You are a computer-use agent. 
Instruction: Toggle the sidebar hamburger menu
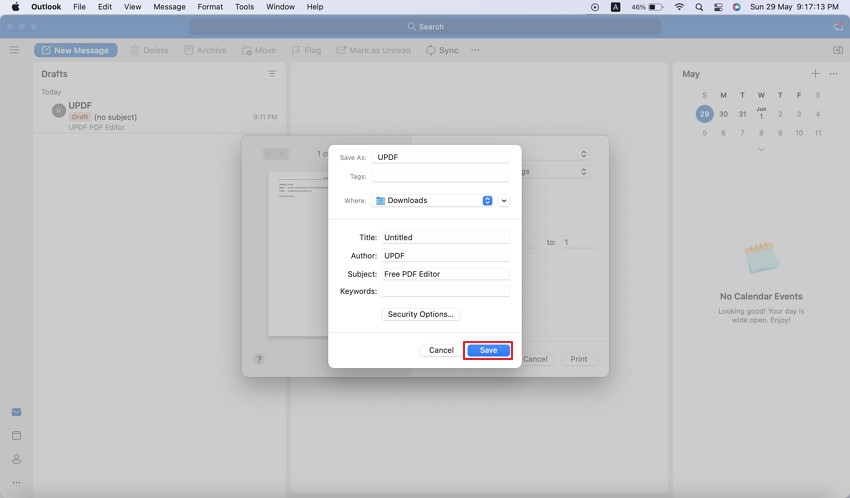[x=15, y=50]
